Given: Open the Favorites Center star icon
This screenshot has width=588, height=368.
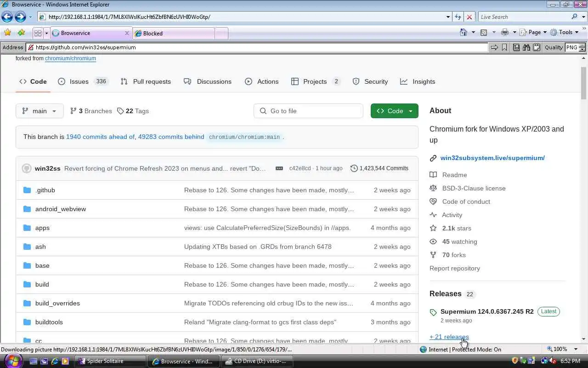Looking at the screenshot, I should point(7,33).
